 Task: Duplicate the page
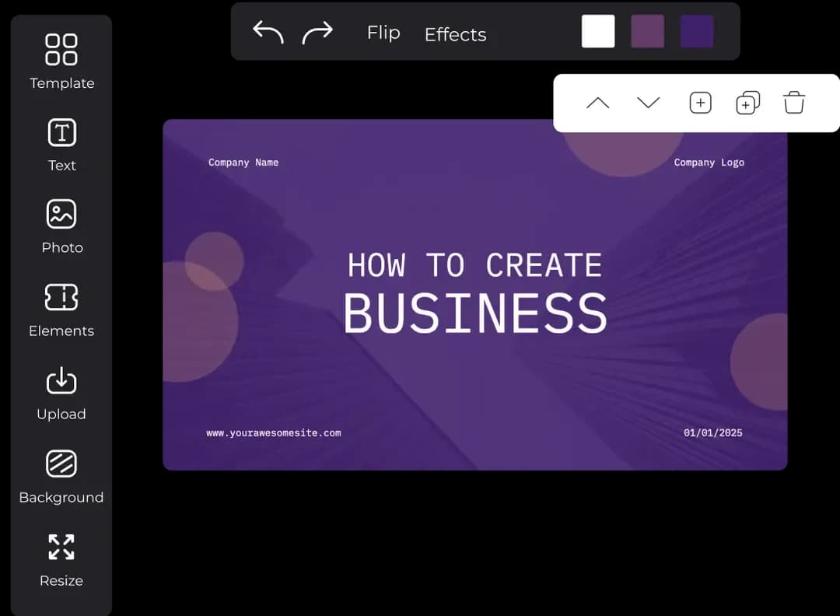748,103
